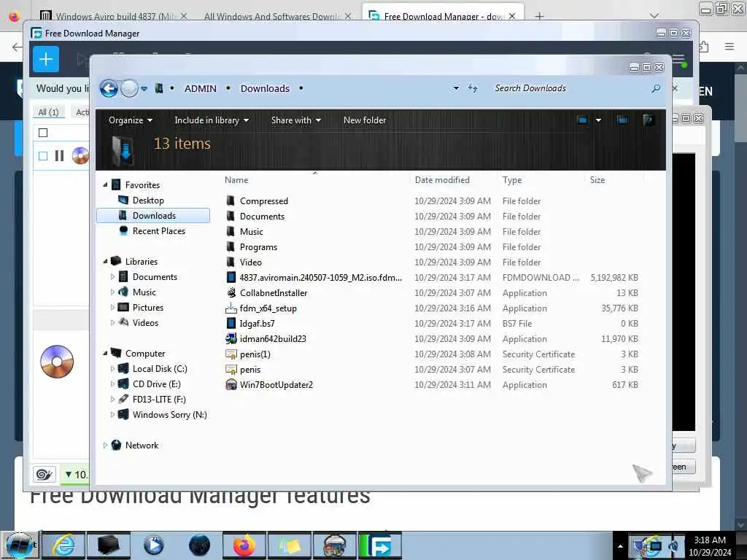Collapse the Computer tree group

tap(105, 354)
